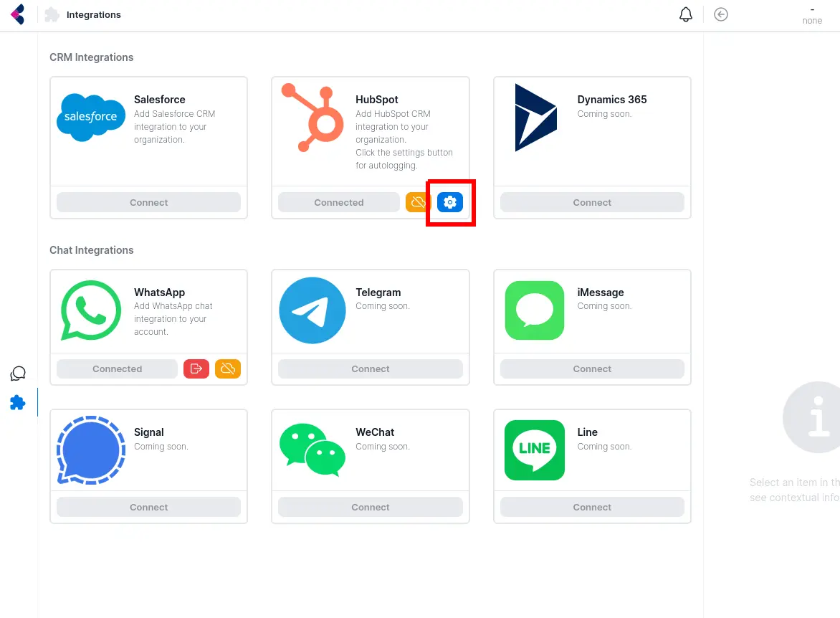Click the 'Signal' card title
This screenshot has width=840, height=618.
pyautogui.click(x=149, y=432)
